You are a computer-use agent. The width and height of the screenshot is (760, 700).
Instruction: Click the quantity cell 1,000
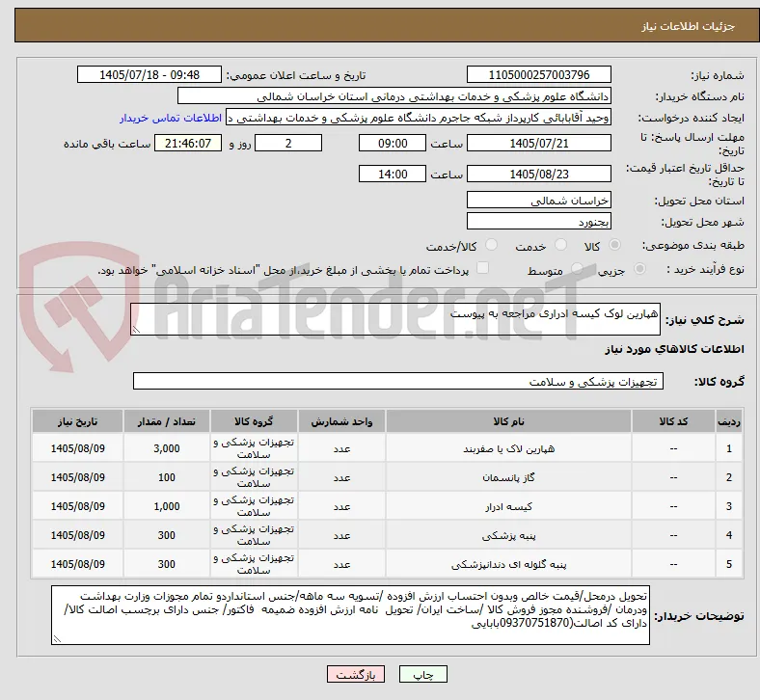(x=167, y=506)
